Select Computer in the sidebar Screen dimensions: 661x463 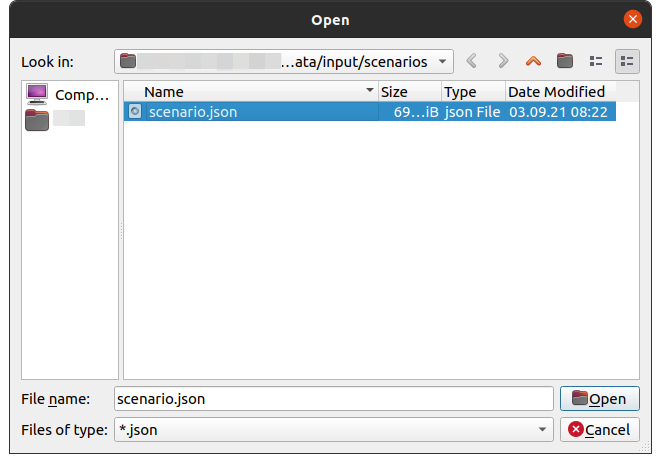tap(68, 94)
